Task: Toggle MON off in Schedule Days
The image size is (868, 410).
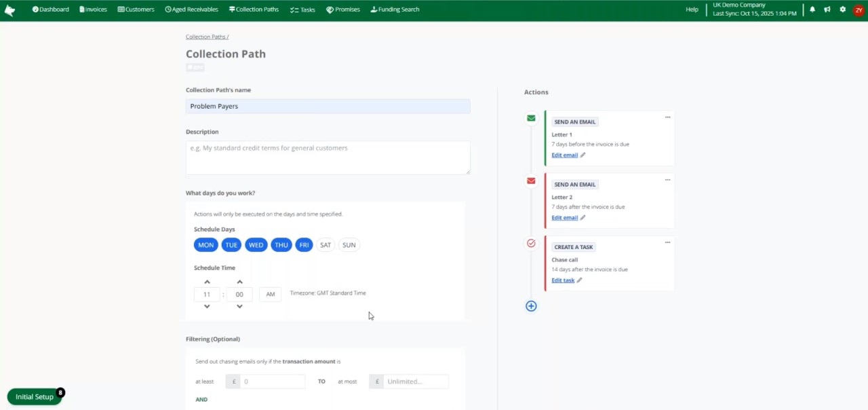Action: [205, 244]
